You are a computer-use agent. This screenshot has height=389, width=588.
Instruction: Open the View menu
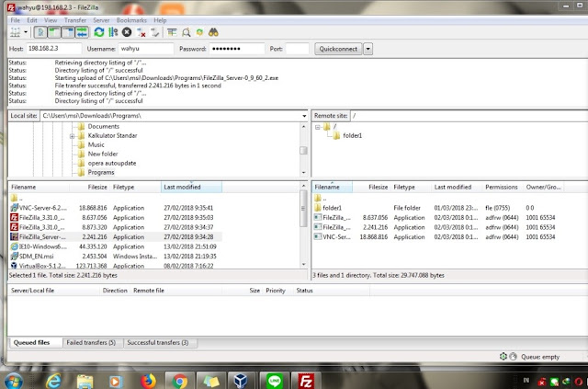pyautogui.click(x=51, y=20)
